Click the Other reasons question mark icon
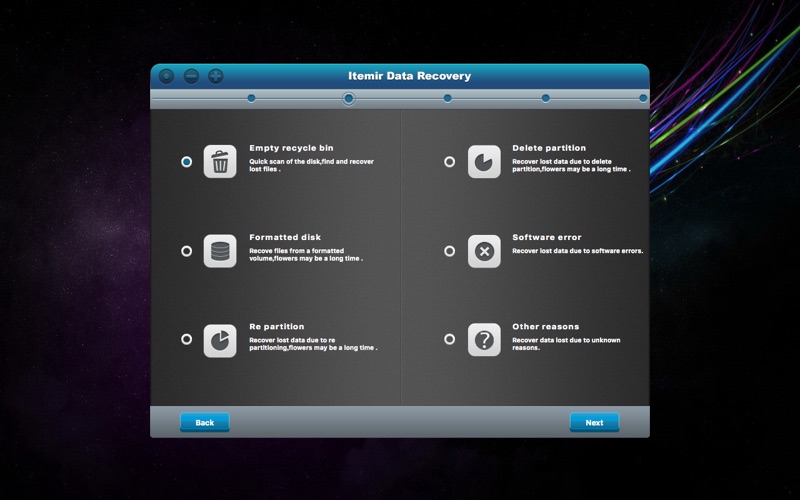Screen dimensions: 800x500 [x=484, y=339]
